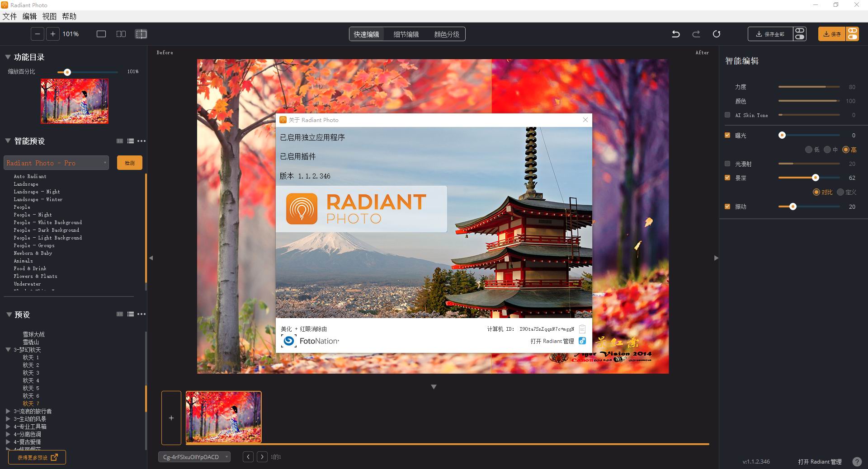The width and height of the screenshot is (868, 469).
Task: Choose 对比 radio option
Action: point(816,192)
